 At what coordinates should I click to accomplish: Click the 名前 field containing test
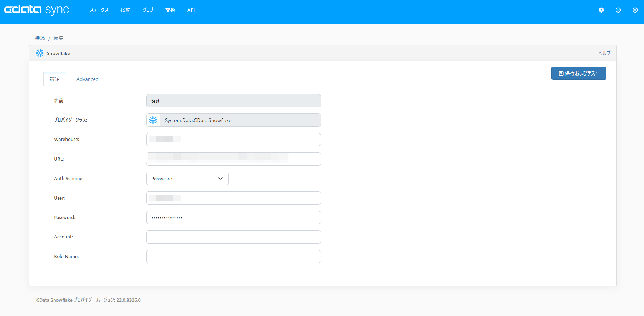233,101
